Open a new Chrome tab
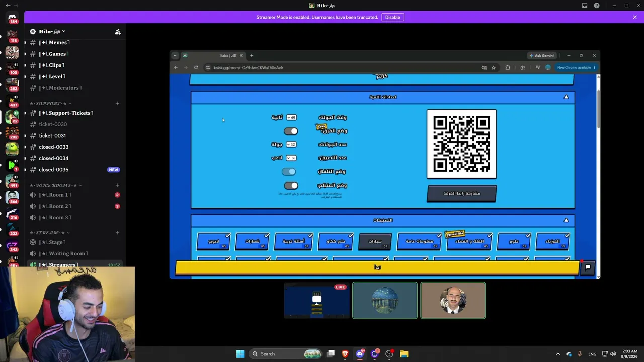The height and width of the screenshot is (362, 644). point(252,56)
